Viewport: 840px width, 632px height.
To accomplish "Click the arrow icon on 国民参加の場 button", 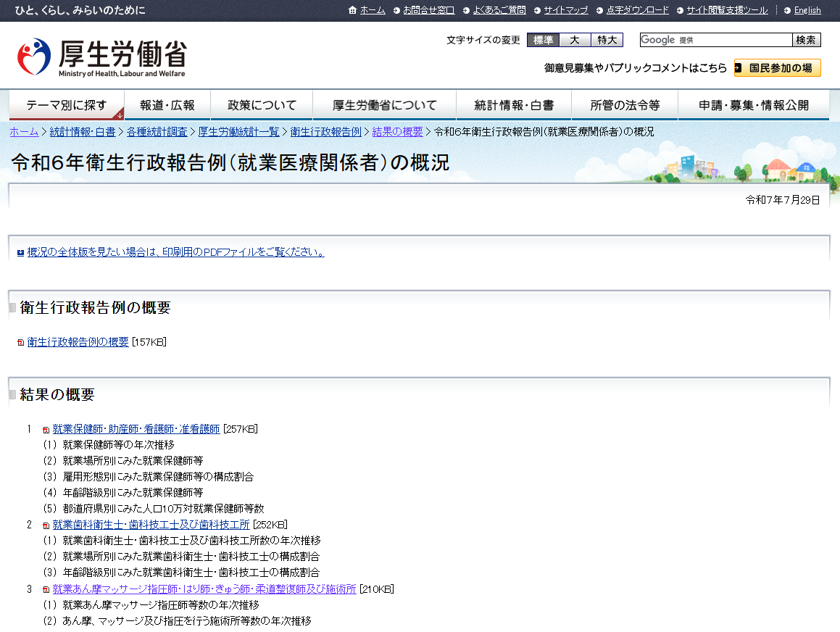I will click(x=739, y=68).
